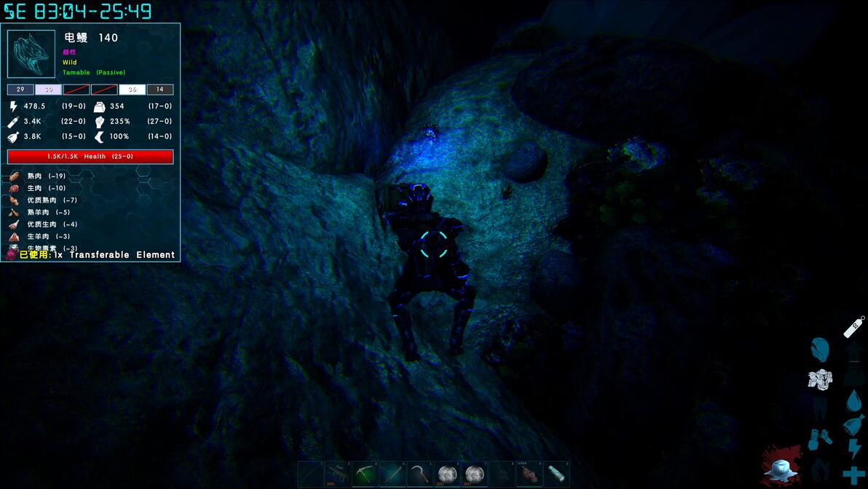
Task: Click the experience arrow status icon
Action: point(854,351)
